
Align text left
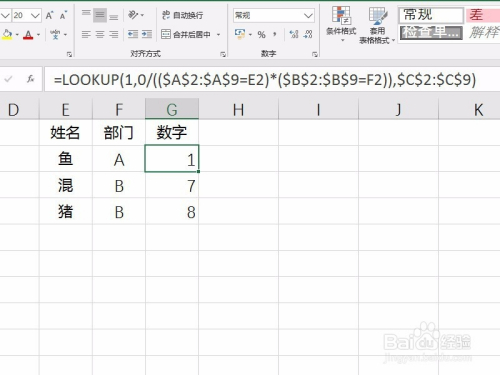coord(86,34)
